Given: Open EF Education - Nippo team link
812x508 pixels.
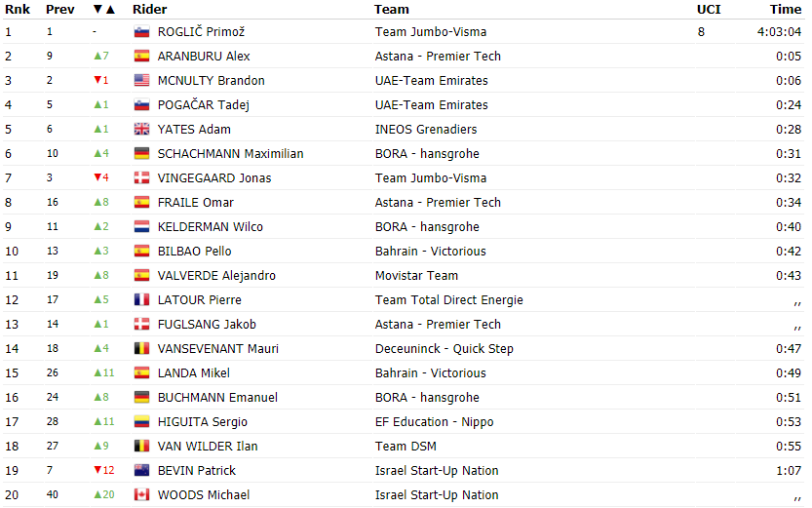Looking at the screenshot, I should [x=435, y=421].
